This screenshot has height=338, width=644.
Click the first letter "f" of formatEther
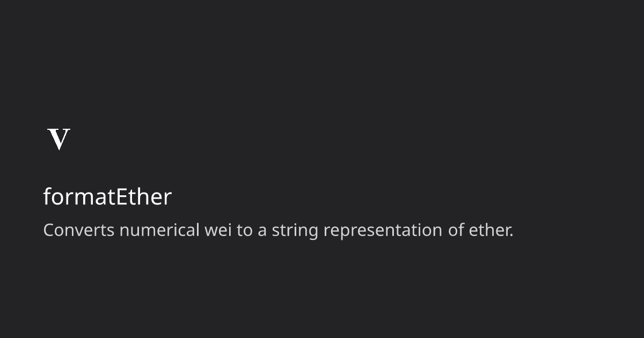[x=47, y=196]
